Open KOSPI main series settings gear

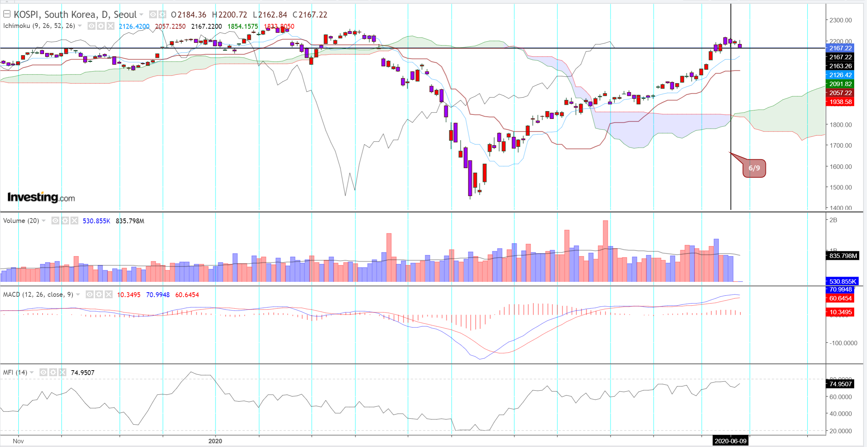click(162, 15)
